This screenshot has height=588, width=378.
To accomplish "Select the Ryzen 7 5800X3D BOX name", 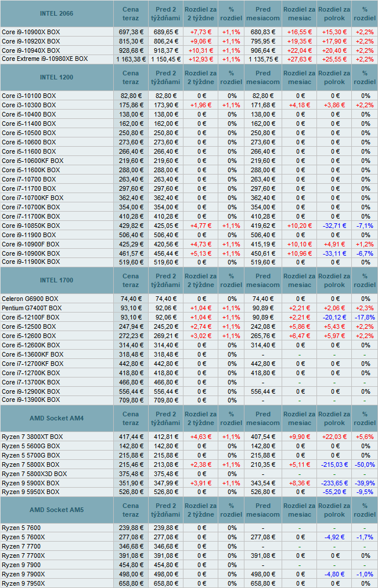I will 34,474.
